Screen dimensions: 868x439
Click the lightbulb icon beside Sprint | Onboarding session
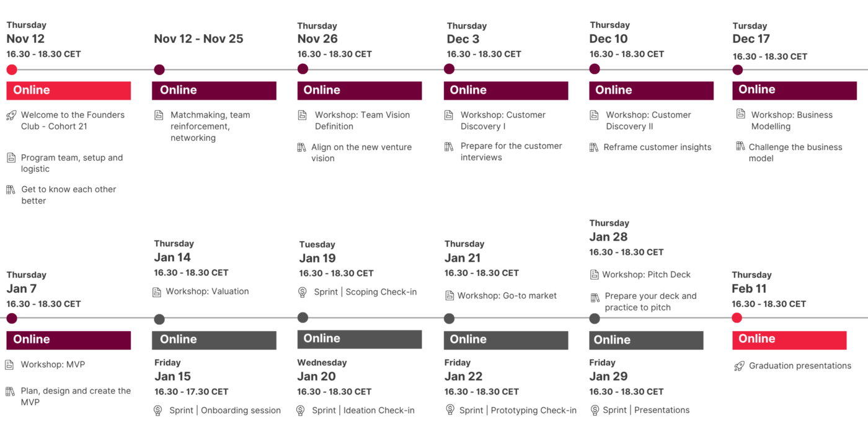(157, 410)
